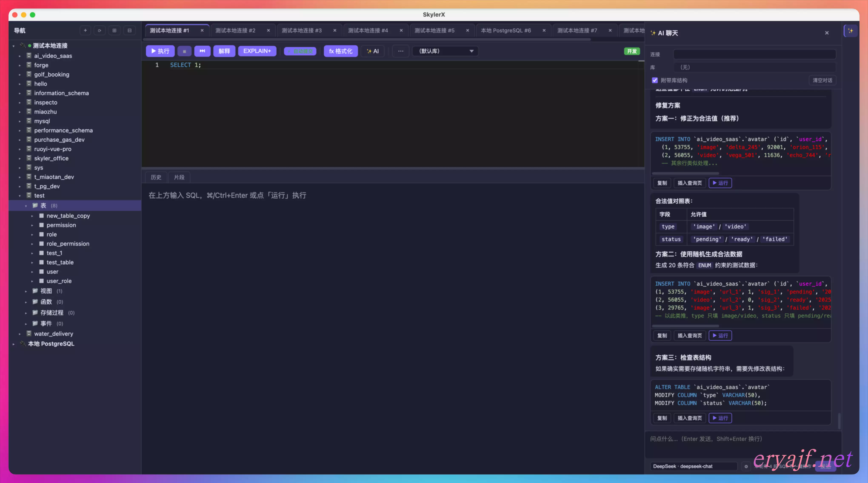Click the step-forward skip icon button
The height and width of the screenshot is (483, 868).
(x=202, y=51)
